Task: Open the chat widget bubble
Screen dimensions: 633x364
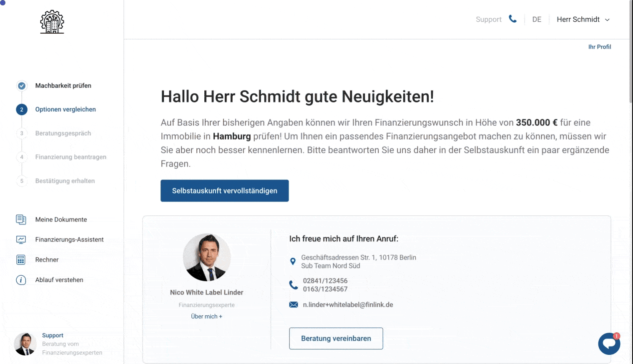Action: pyautogui.click(x=609, y=344)
